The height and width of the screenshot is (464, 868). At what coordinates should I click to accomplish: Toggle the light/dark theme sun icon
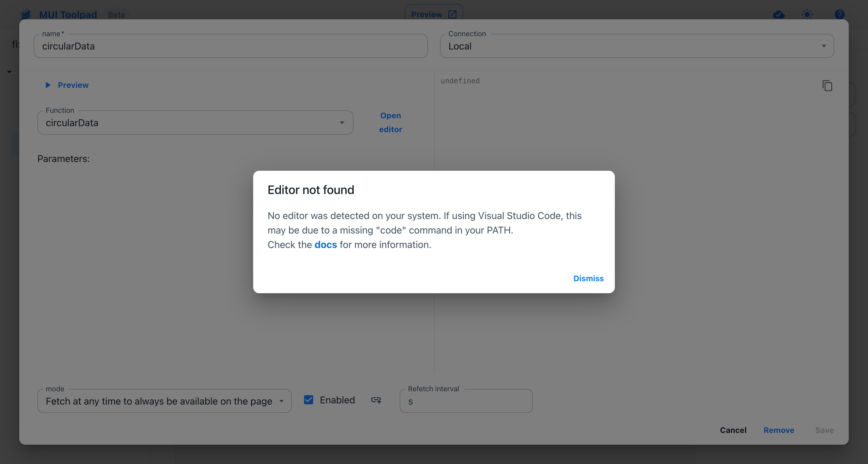[807, 14]
